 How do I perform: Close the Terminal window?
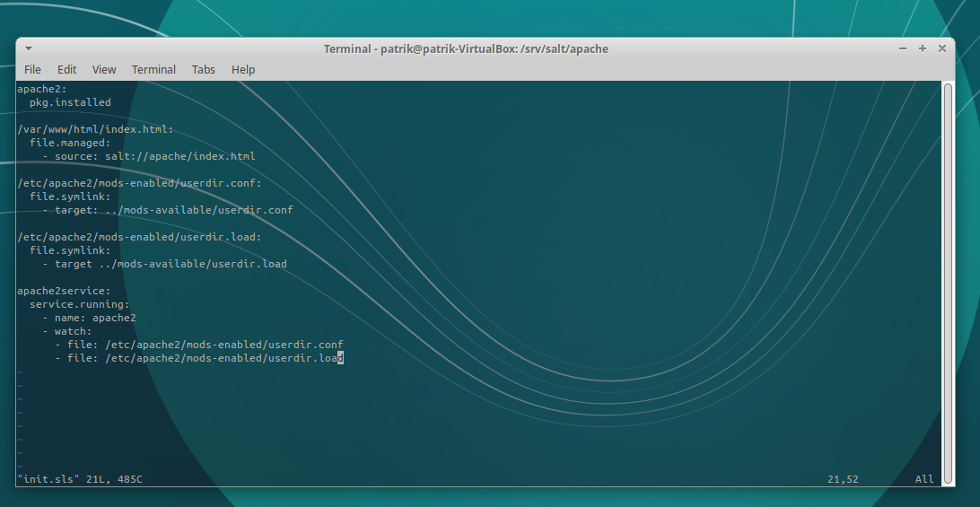click(941, 48)
